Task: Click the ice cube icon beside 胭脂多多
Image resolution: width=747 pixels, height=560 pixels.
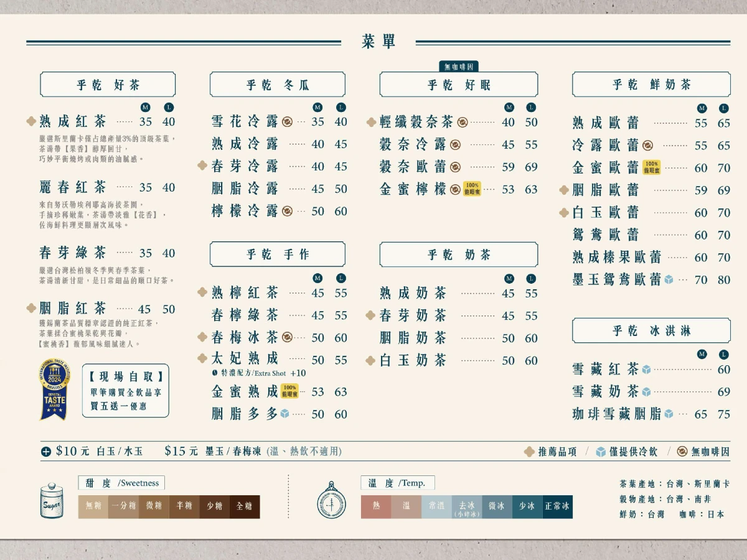Action: click(284, 414)
